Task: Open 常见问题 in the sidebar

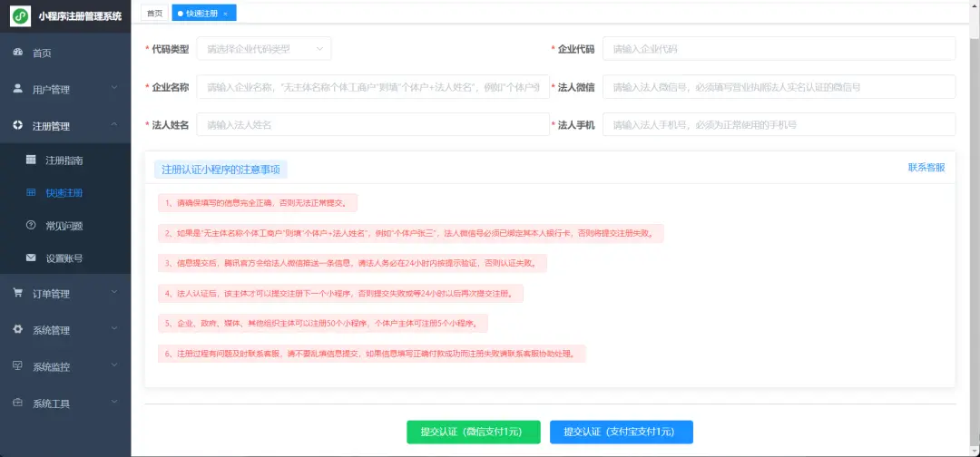Action: (x=65, y=226)
